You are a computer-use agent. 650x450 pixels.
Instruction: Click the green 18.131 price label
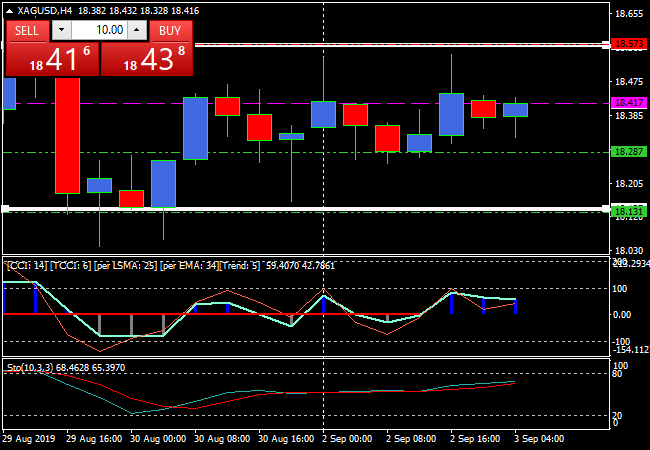[x=628, y=211]
